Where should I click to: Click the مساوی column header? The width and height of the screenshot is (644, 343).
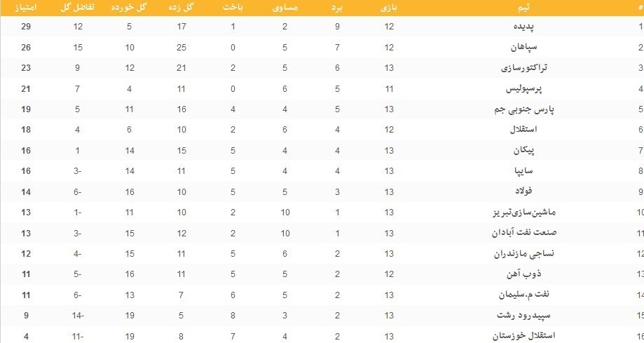pyautogui.click(x=285, y=8)
